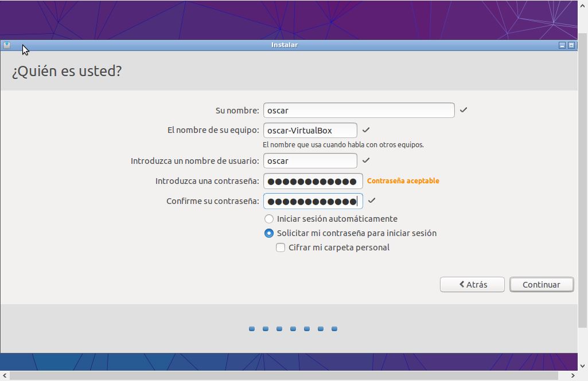The image size is (588, 381).
Task: Click the Confirme su contraseña field
Action: tap(313, 201)
